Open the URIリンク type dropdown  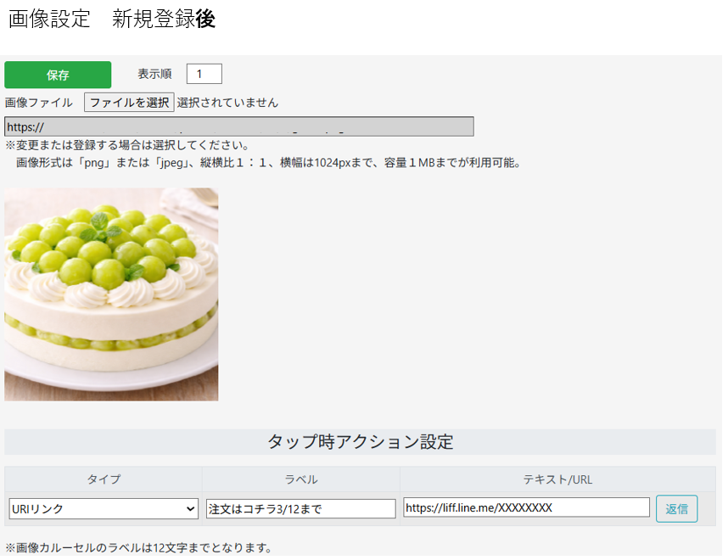(x=104, y=509)
